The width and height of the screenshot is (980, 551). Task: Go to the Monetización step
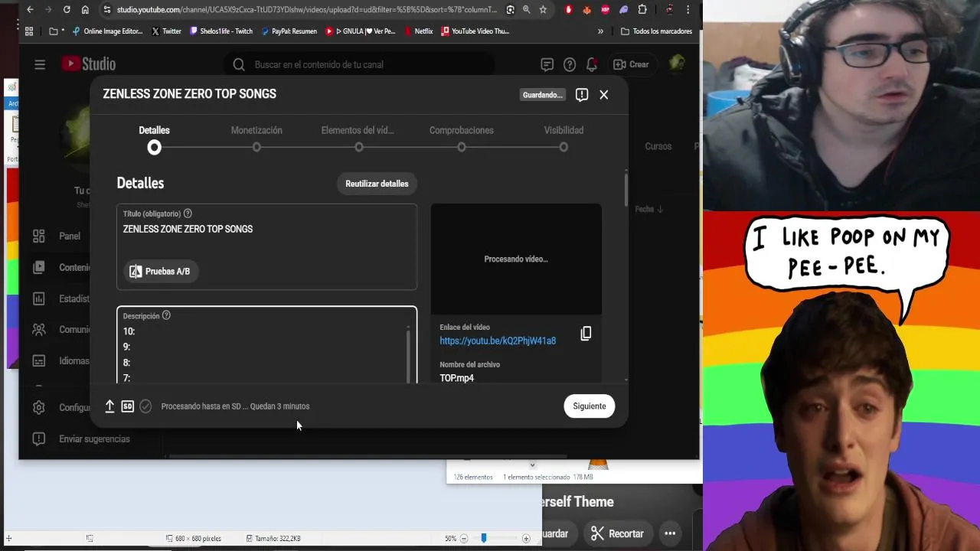256,138
